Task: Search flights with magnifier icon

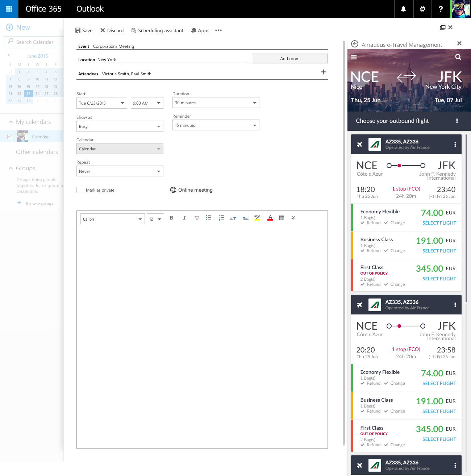Action: pos(458,57)
